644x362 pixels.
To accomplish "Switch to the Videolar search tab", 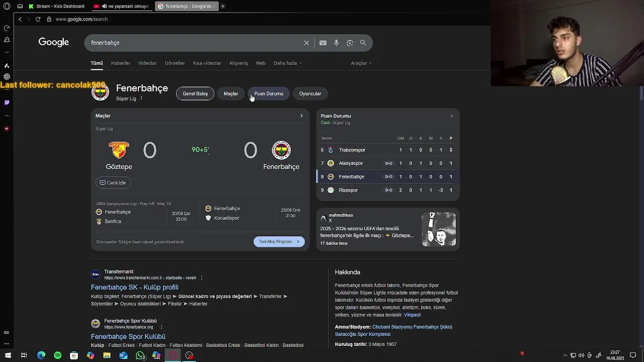I will [x=147, y=63].
